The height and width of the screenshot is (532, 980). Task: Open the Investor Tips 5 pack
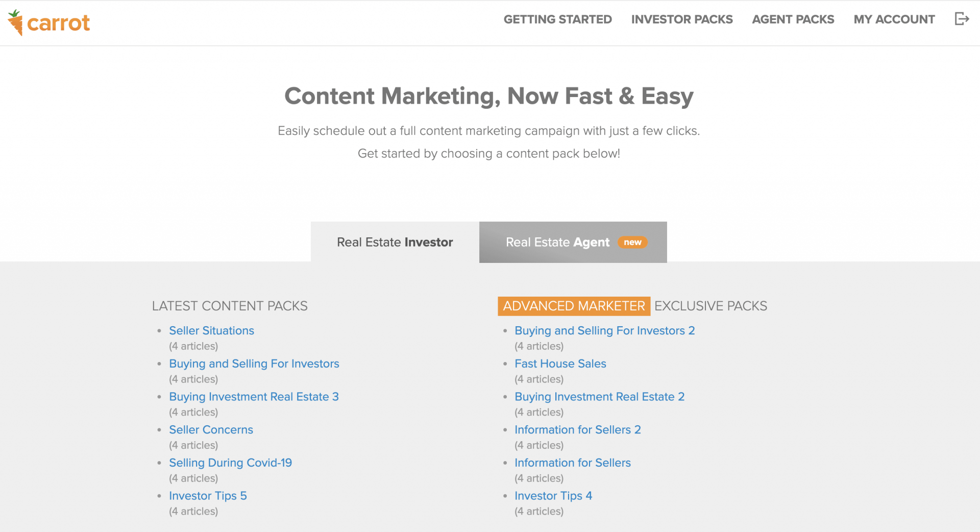[x=208, y=496]
